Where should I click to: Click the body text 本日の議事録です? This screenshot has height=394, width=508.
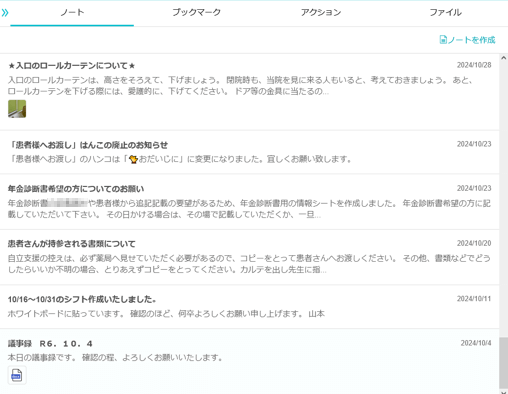pos(115,358)
